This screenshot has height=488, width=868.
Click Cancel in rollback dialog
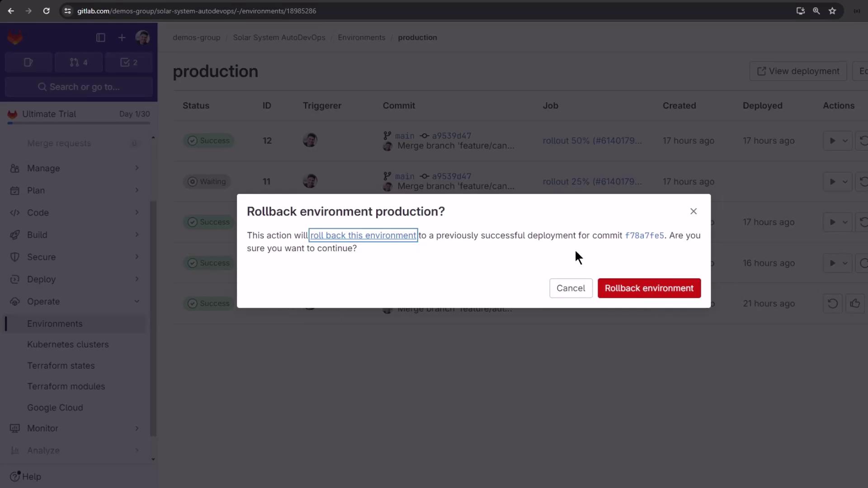571,288
